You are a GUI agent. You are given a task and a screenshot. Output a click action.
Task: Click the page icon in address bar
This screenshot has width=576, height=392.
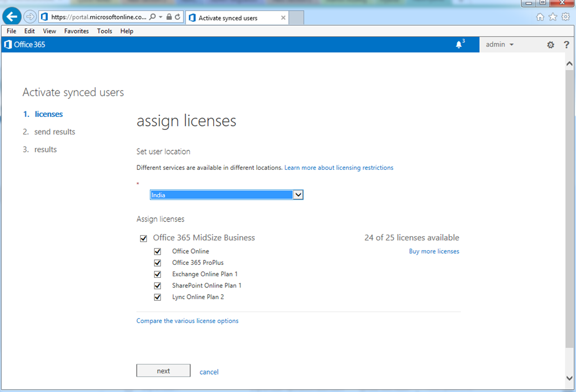tap(44, 16)
